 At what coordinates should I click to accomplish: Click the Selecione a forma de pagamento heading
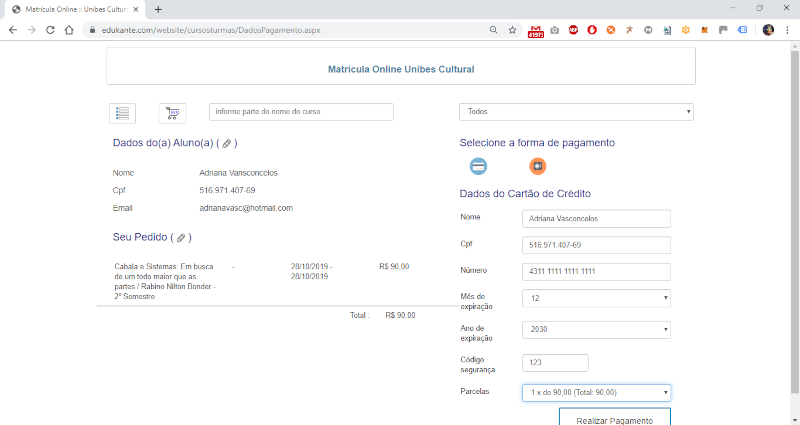[537, 143]
